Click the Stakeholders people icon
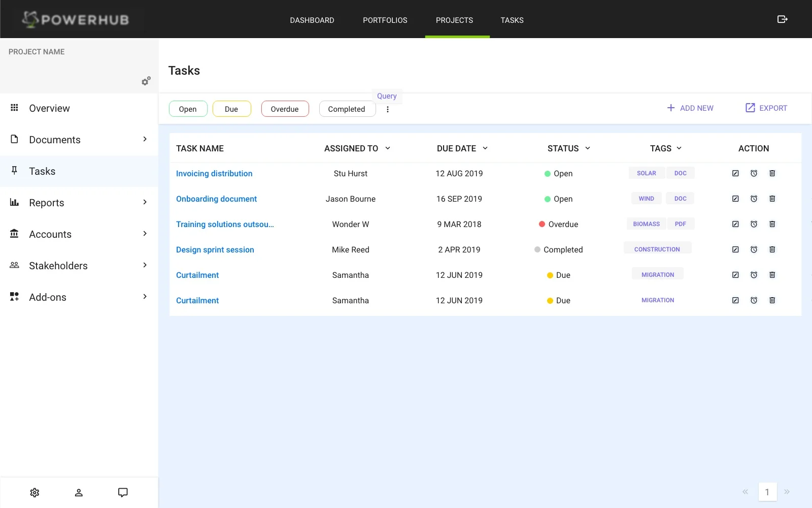The width and height of the screenshot is (812, 508). pos(15,265)
